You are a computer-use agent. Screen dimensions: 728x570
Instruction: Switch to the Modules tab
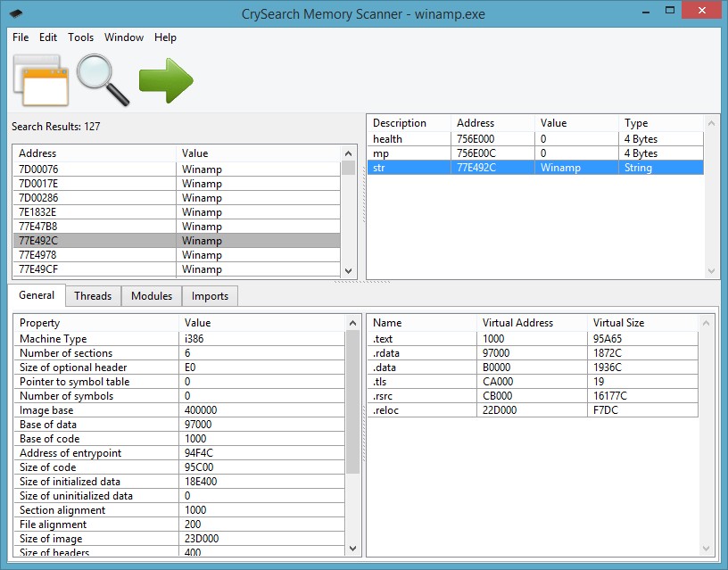[x=152, y=296]
